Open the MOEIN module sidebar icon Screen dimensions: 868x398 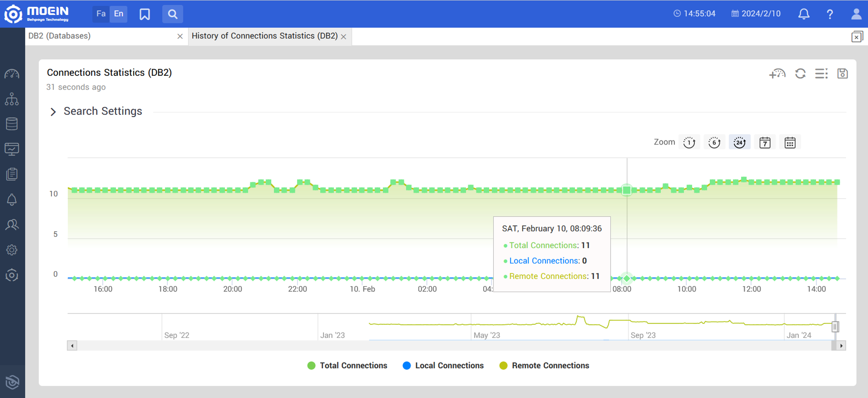pyautogui.click(x=12, y=275)
